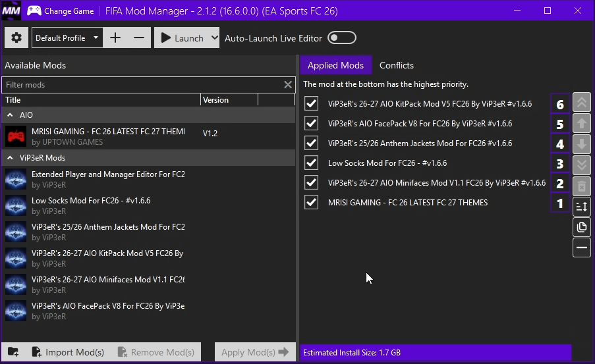Uncheck AIO FacePack V8 applied mod
The height and width of the screenshot is (364, 595).
click(311, 123)
